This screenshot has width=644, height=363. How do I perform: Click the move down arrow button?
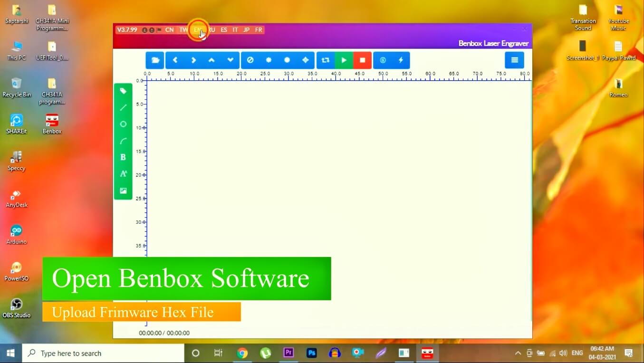pos(231,60)
